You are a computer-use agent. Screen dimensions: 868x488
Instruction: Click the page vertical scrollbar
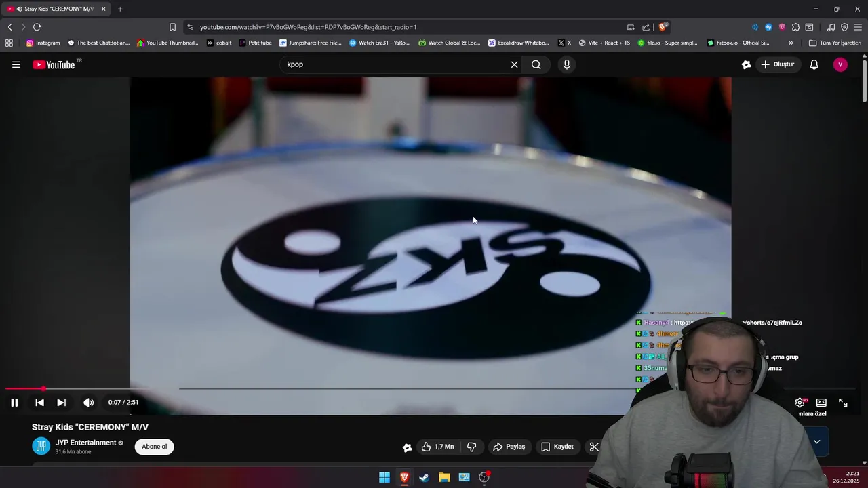(865, 81)
